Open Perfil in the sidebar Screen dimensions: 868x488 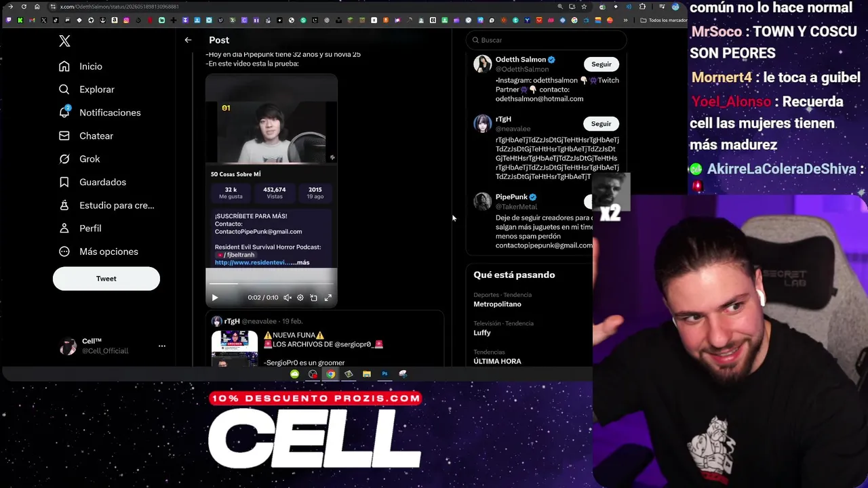coord(80,228)
